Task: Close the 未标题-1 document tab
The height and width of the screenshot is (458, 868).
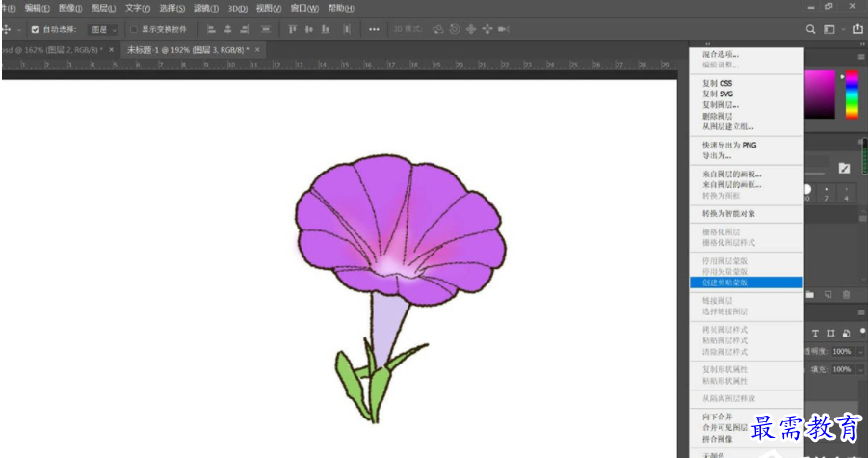Action: (x=257, y=50)
